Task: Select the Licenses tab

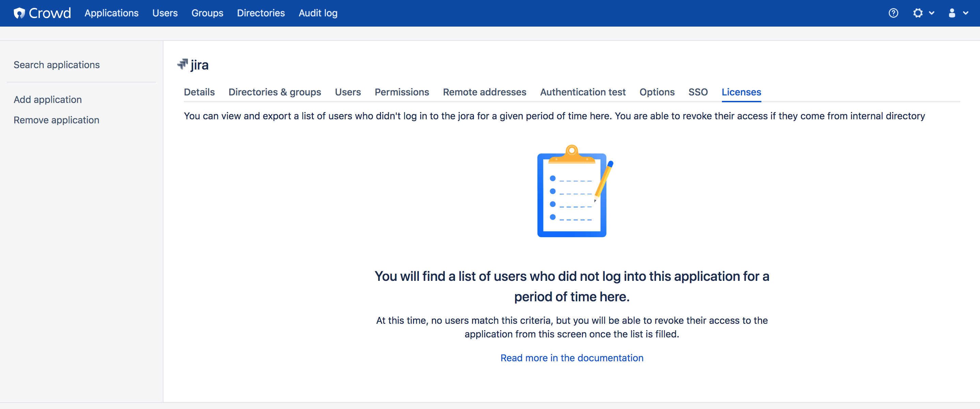Action: coord(741,92)
